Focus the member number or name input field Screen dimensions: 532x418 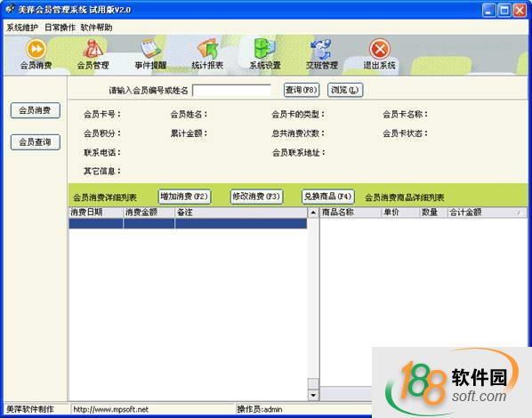point(231,90)
